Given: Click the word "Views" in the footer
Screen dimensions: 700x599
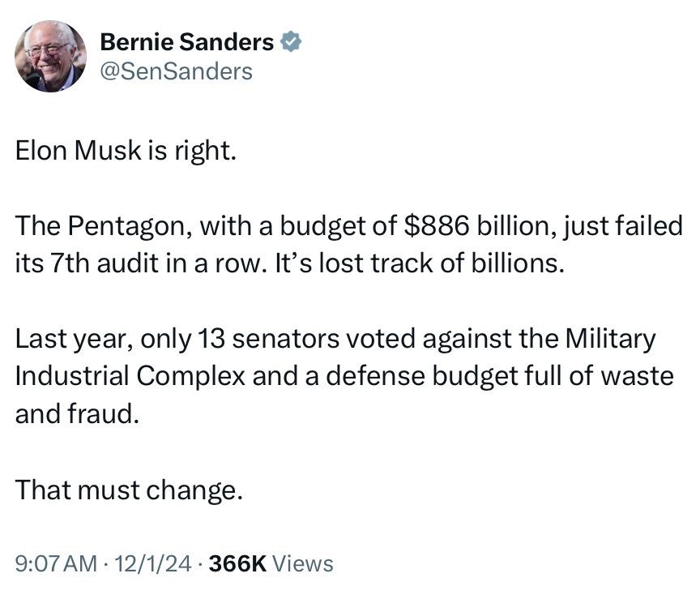Looking at the screenshot, I should 303,563.
